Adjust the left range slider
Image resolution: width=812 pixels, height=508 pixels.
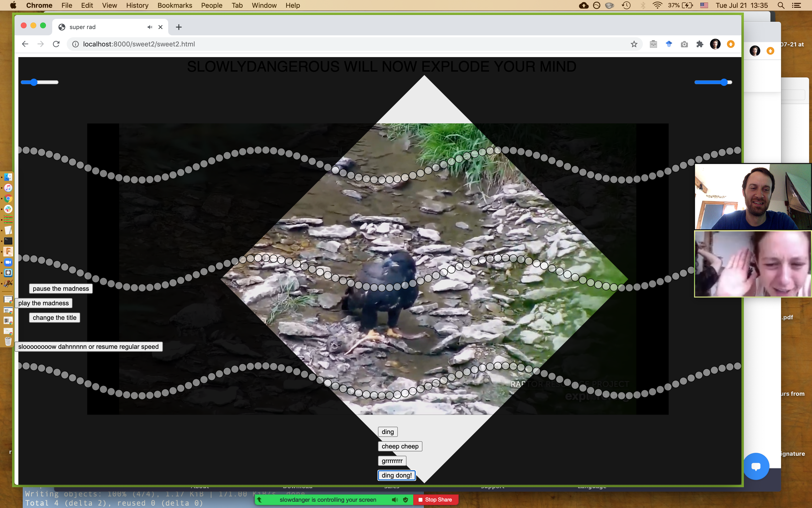coord(40,82)
